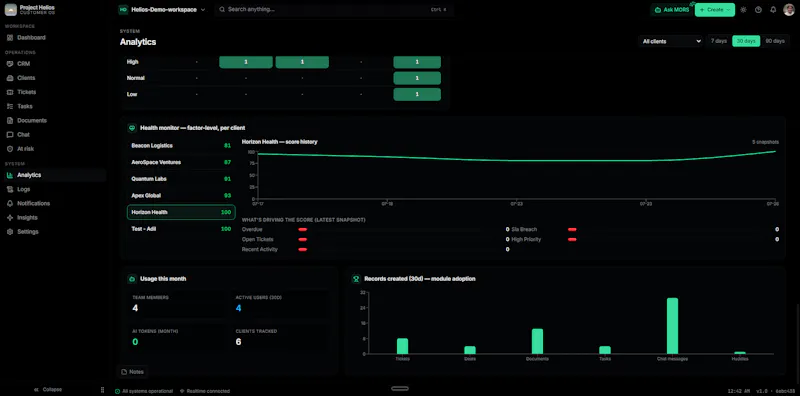Click the Notifications bell icon in sidebar
This screenshot has width=800, height=396.
point(10,203)
